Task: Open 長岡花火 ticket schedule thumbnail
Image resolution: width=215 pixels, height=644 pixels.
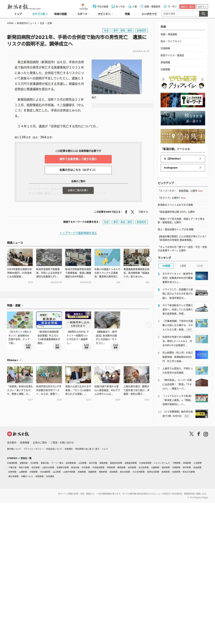Action: 78,320
